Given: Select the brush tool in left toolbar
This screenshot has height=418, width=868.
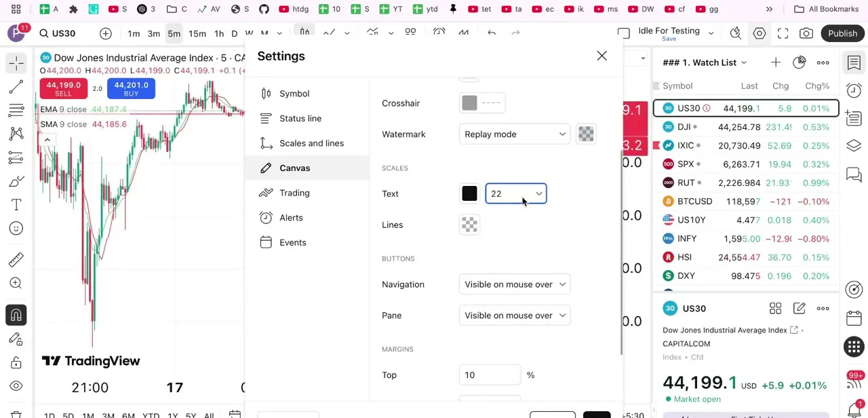Looking at the screenshot, I should point(16,181).
